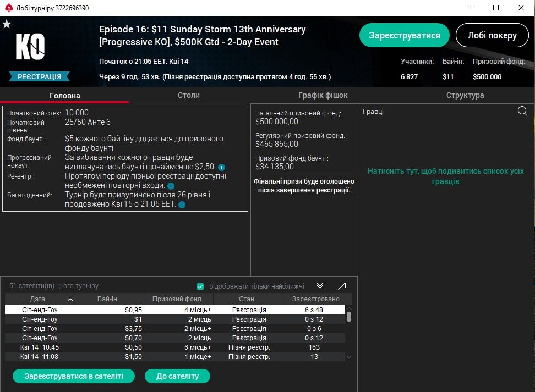Select the Кві 14 10:45 satellite row
This screenshot has height=392, width=535.
pyautogui.click(x=175, y=347)
